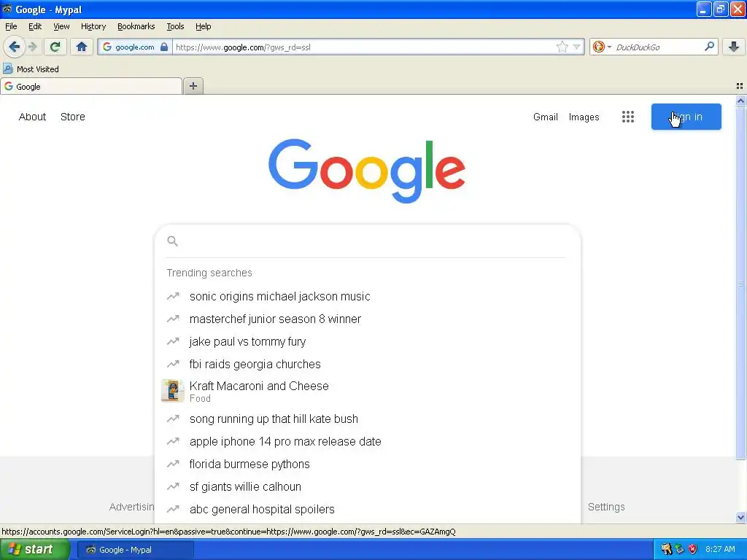The height and width of the screenshot is (560, 747).
Task: Choose 'song running up that hill kate bush'
Action: coord(368,419)
